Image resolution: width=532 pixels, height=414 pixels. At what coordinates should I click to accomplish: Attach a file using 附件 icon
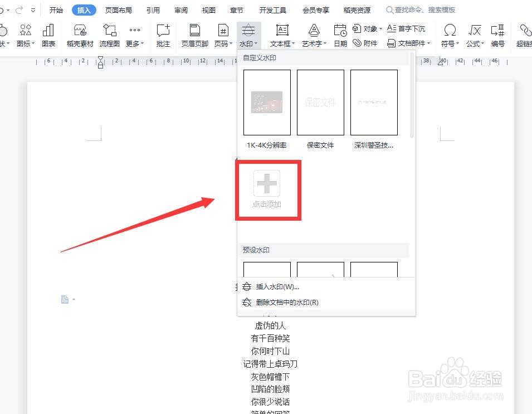click(369, 42)
